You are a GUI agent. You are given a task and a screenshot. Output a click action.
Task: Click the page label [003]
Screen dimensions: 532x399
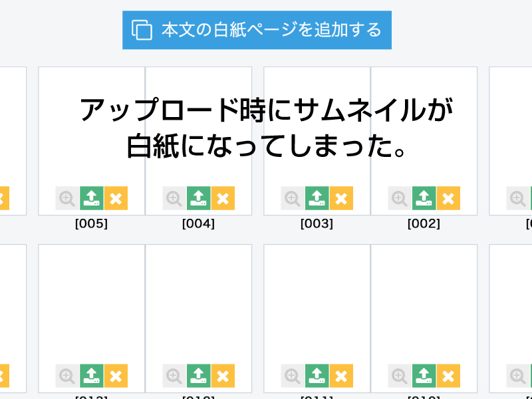point(317,223)
